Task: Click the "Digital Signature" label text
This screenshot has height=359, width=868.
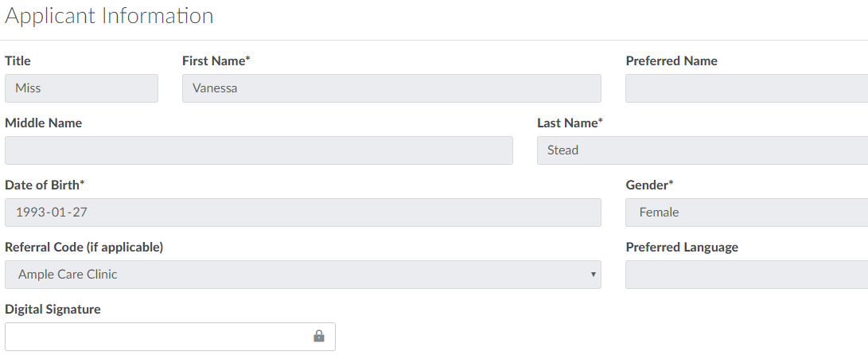Action: [x=53, y=309]
